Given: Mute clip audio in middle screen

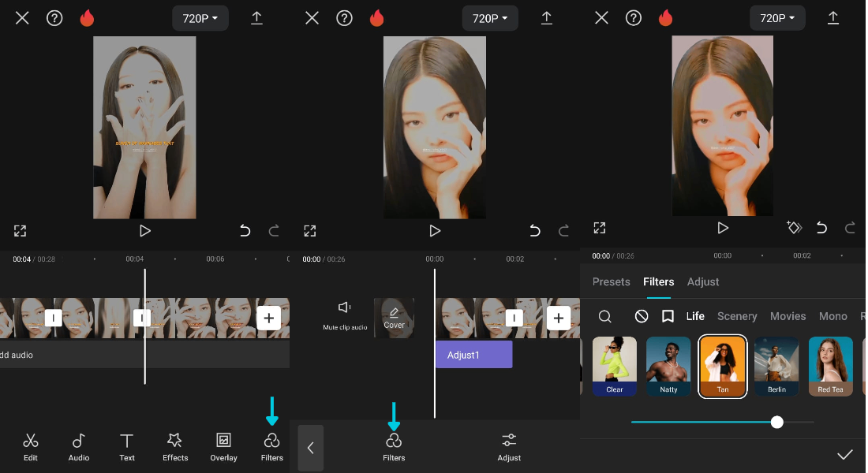Looking at the screenshot, I should pos(345,316).
